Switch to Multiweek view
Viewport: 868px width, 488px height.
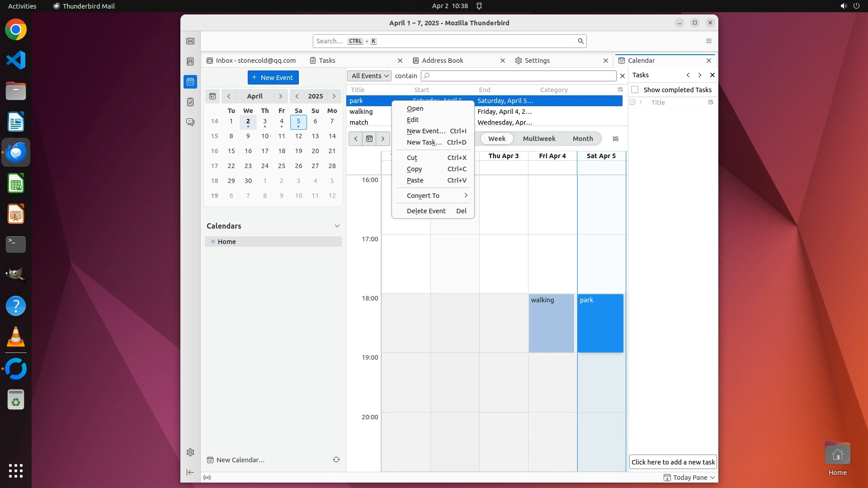[539, 139]
